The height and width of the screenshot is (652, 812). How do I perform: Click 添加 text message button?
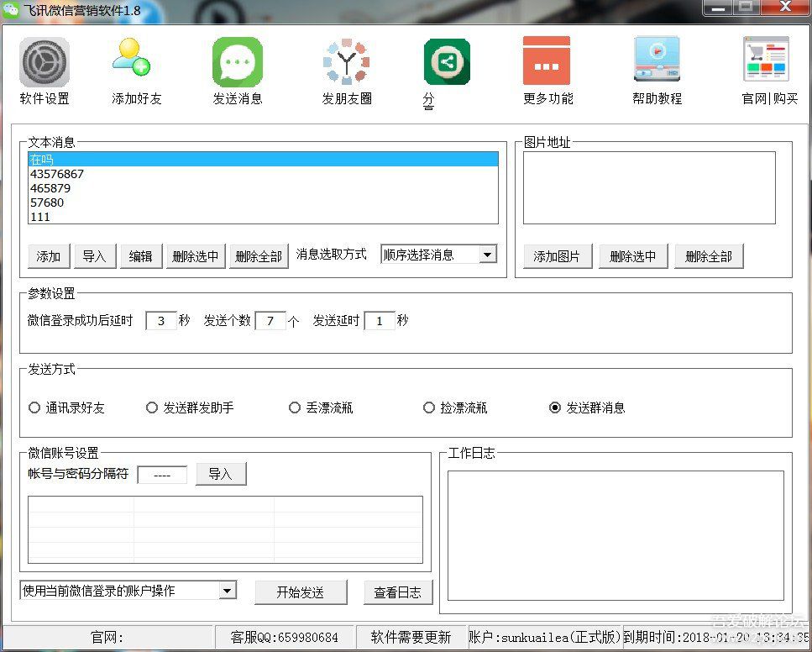tap(49, 256)
